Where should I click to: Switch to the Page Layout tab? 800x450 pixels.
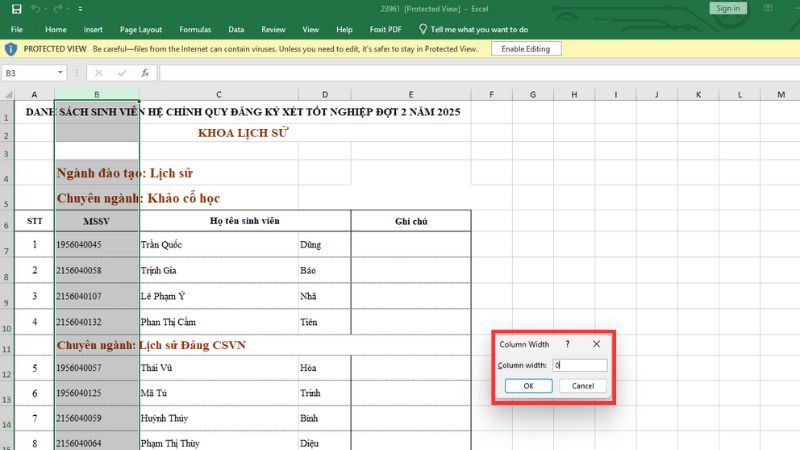[x=141, y=30]
